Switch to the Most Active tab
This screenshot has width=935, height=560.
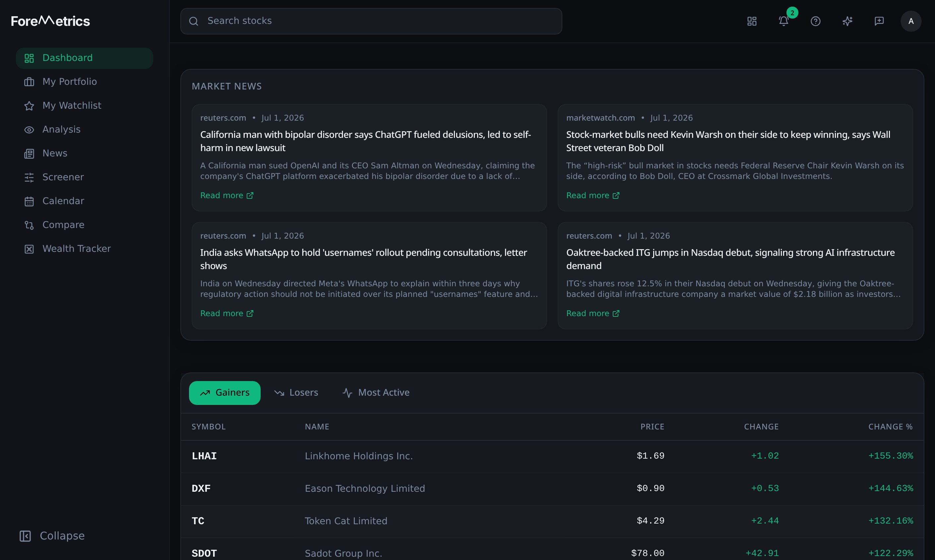coord(376,393)
